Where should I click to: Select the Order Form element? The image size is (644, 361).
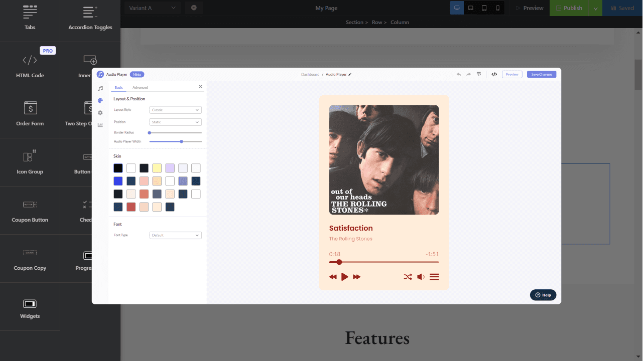click(30, 114)
